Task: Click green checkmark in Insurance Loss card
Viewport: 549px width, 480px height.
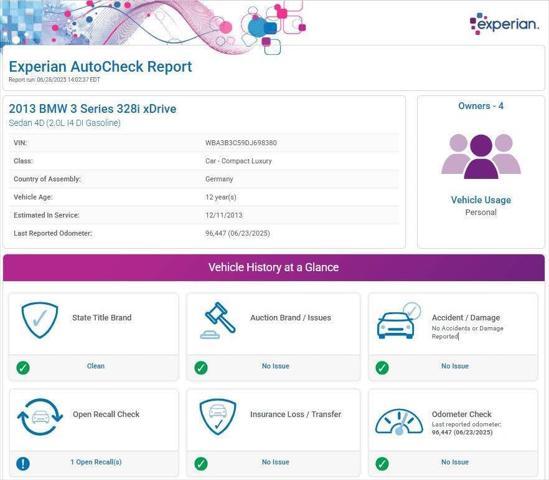Action: [x=201, y=464]
